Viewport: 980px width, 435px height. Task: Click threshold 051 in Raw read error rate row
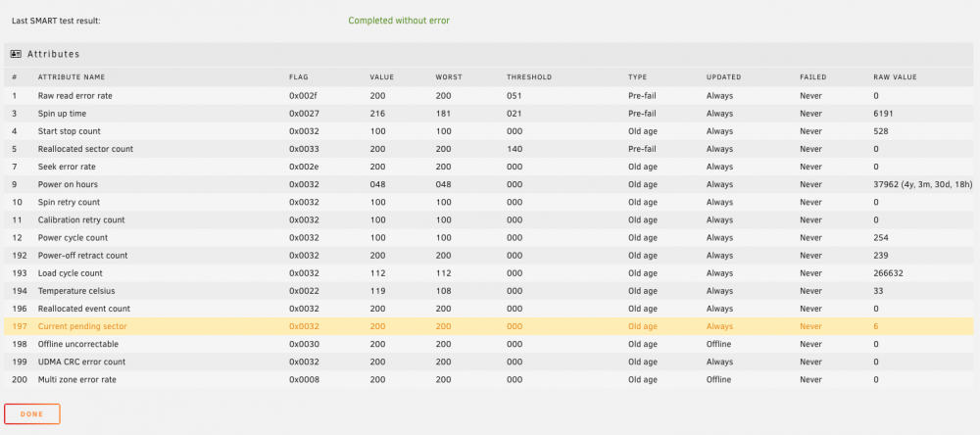[514, 96]
